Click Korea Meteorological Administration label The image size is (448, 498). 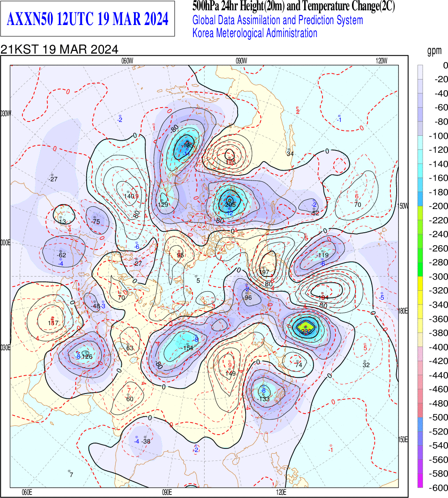click(255, 33)
